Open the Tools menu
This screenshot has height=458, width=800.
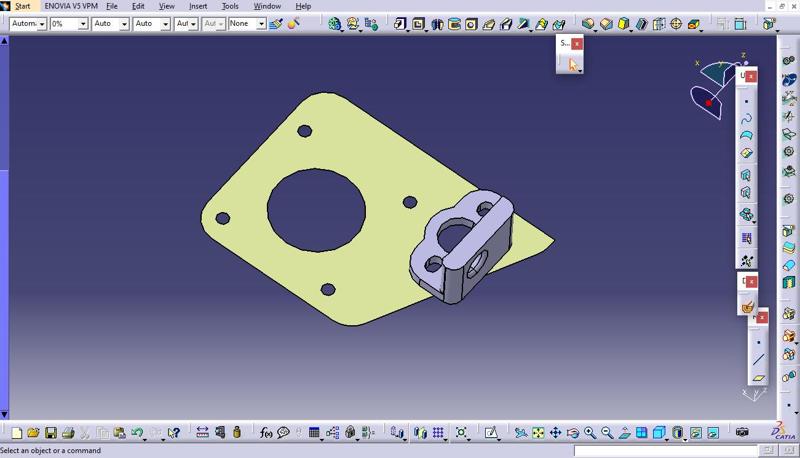(x=230, y=6)
